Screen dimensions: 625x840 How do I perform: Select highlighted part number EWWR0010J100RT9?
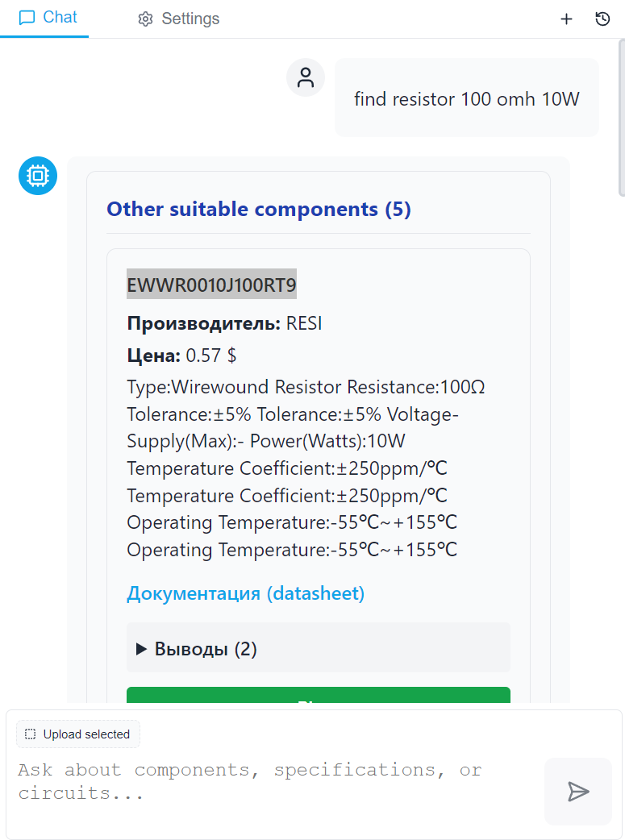[211, 285]
